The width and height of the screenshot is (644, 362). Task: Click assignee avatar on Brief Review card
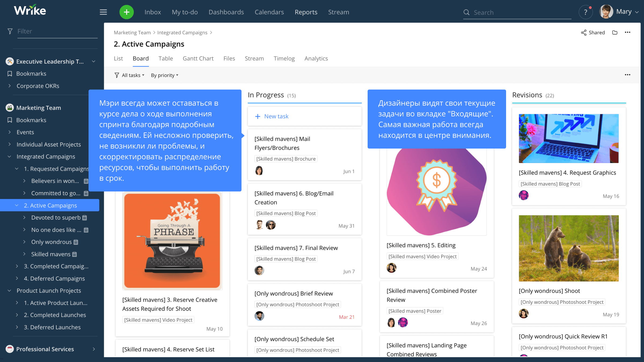click(x=259, y=316)
